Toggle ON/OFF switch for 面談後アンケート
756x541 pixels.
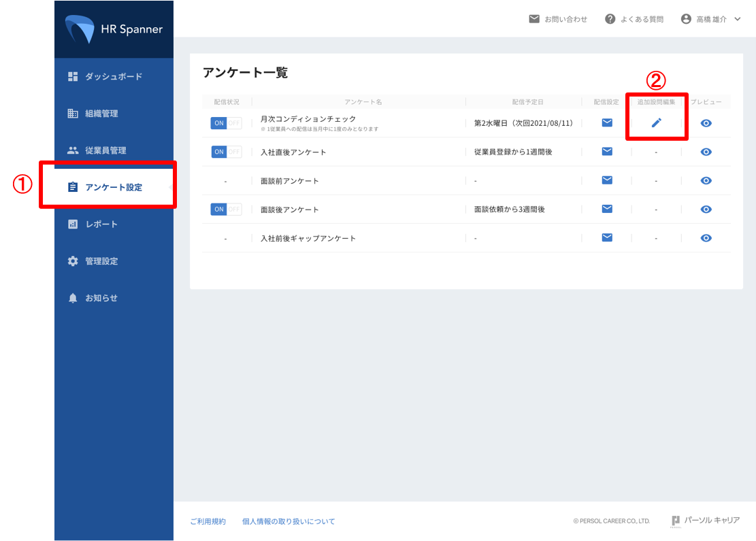click(226, 210)
